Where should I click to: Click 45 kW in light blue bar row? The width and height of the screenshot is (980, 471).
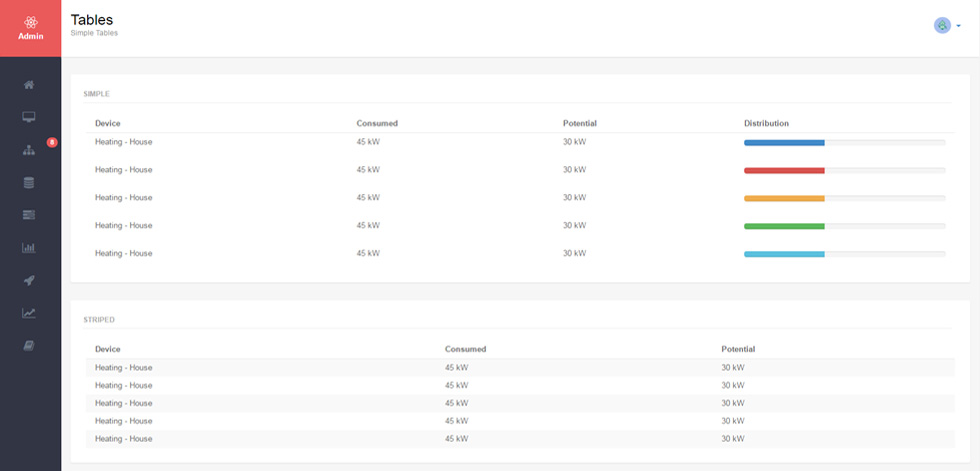[x=368, y=254]
